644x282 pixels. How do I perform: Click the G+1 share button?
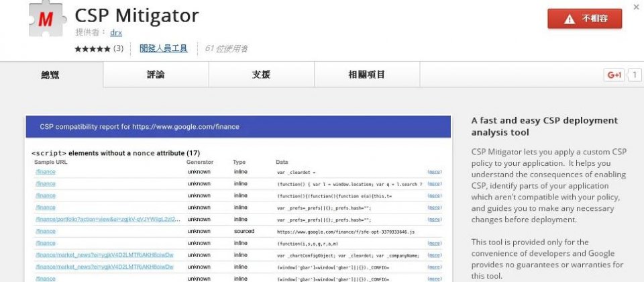tap(614, 75)
